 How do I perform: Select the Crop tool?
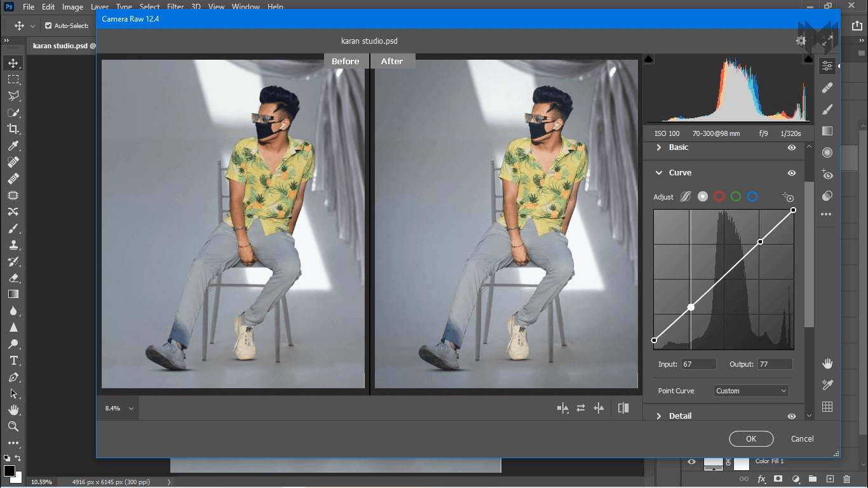coord(13,129)
